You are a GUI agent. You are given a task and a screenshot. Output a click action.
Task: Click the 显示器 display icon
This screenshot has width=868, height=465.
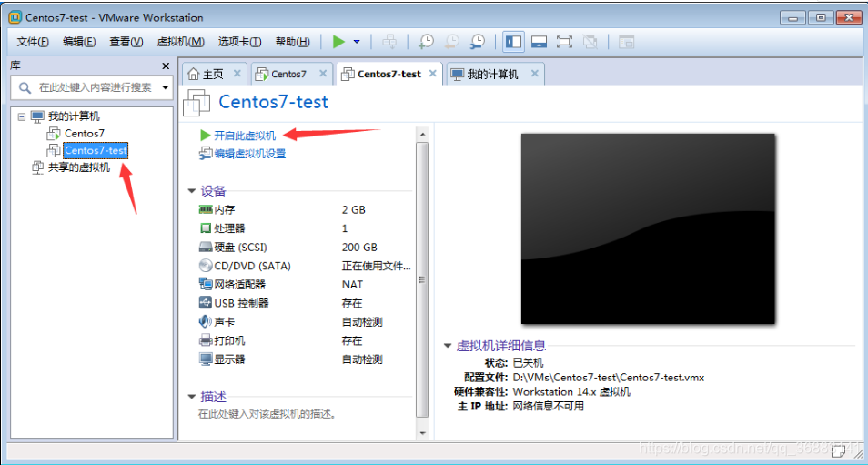[x=206, y=359]
